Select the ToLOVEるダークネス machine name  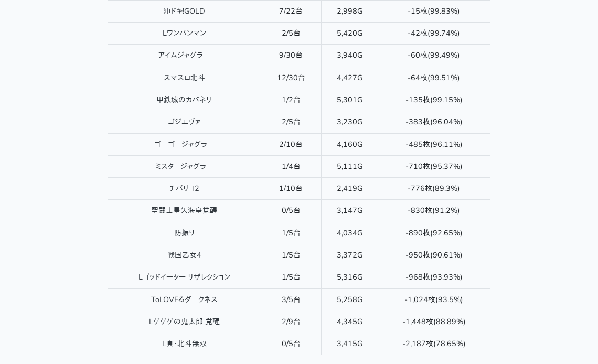click(184, 299)
